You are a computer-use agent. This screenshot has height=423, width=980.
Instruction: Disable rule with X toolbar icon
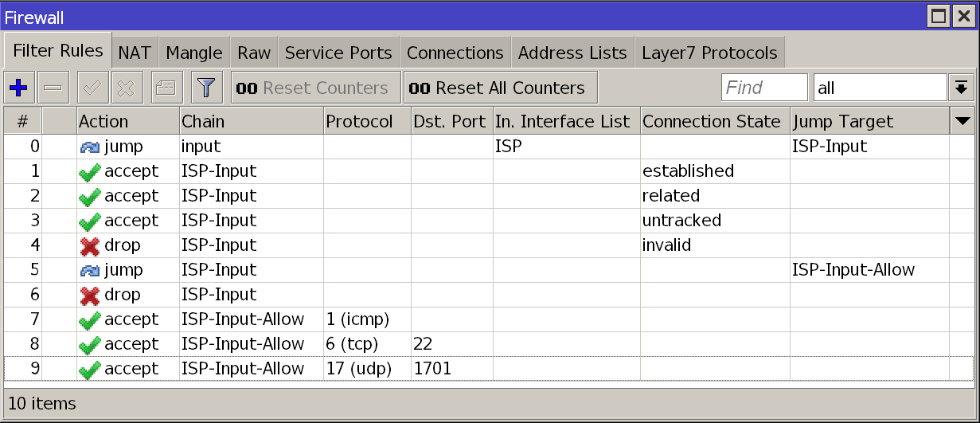126,88
